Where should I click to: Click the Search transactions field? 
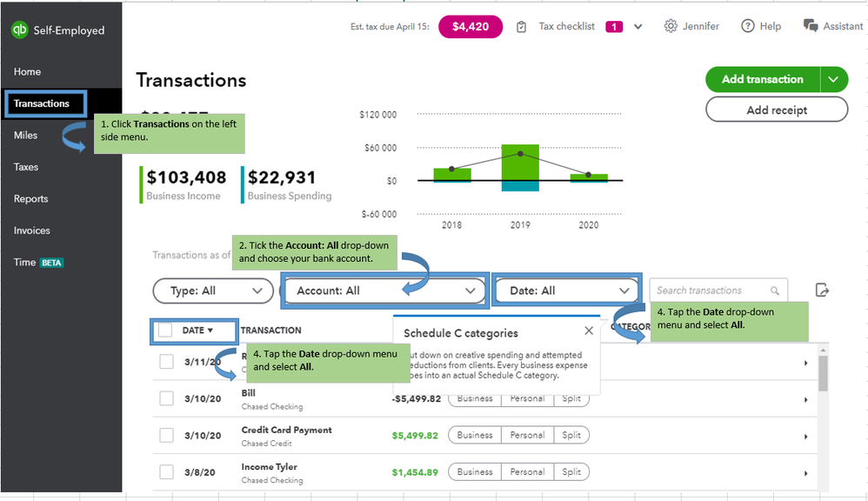[709, 291]
